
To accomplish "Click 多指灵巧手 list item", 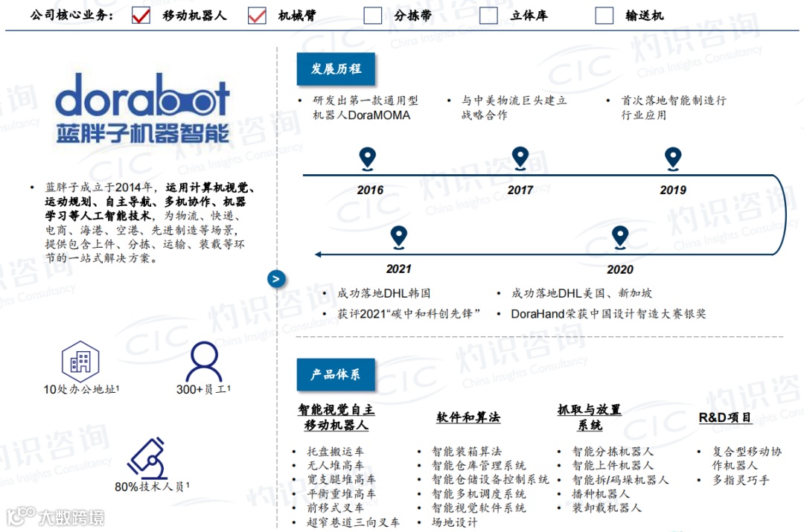I will coord(741,480).
